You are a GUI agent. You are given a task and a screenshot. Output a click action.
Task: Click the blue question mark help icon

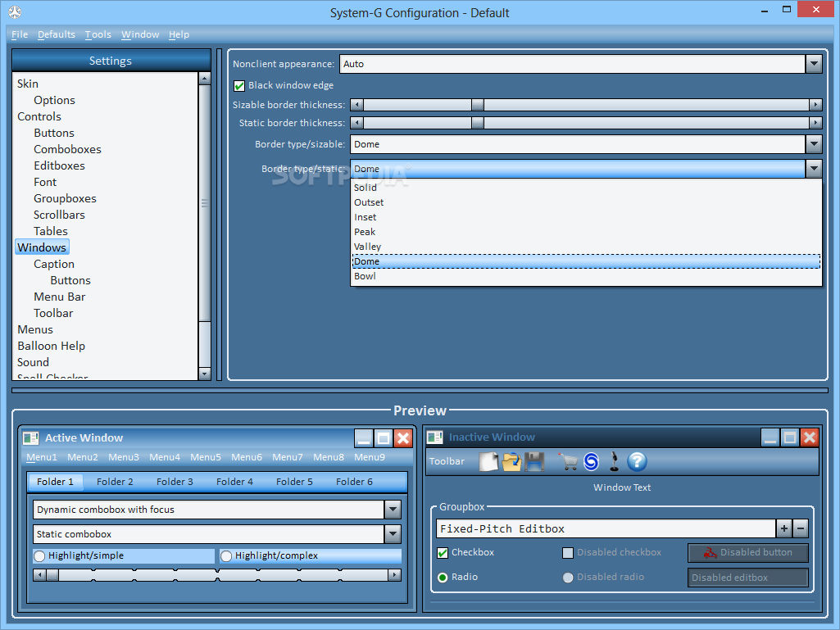638,461
